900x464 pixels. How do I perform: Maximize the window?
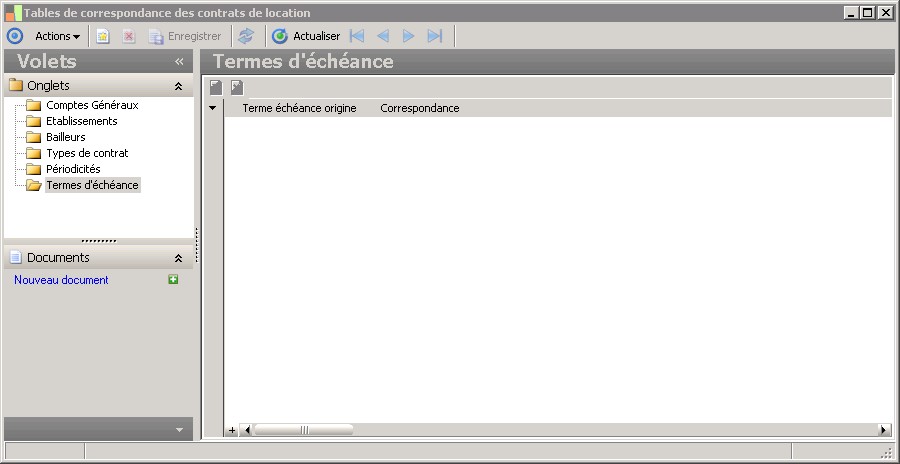(868, 13)
